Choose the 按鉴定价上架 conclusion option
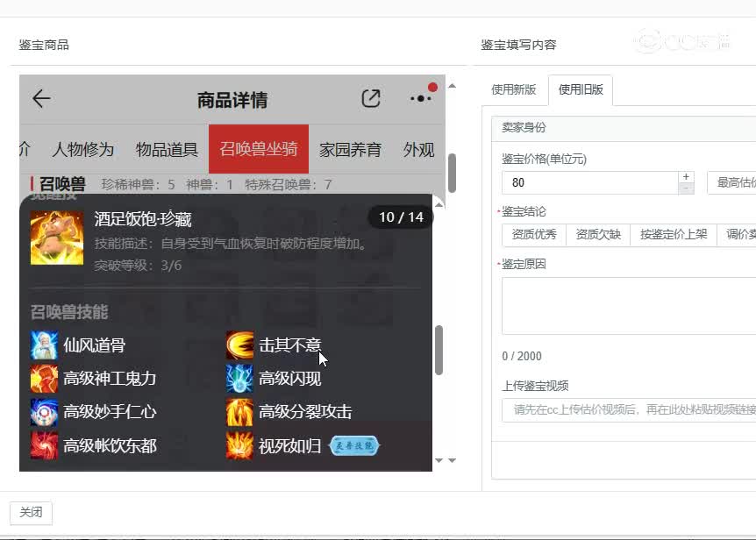 click(674, 235)
